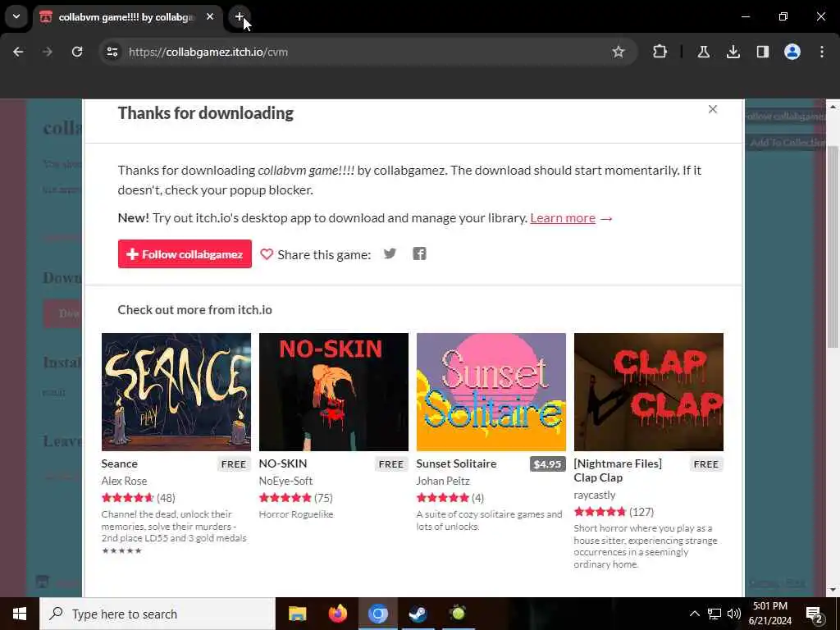The width and height of the screenshot is (840, 630).
Task: Share the game on Facebook
Action: (x=419, y=253)
